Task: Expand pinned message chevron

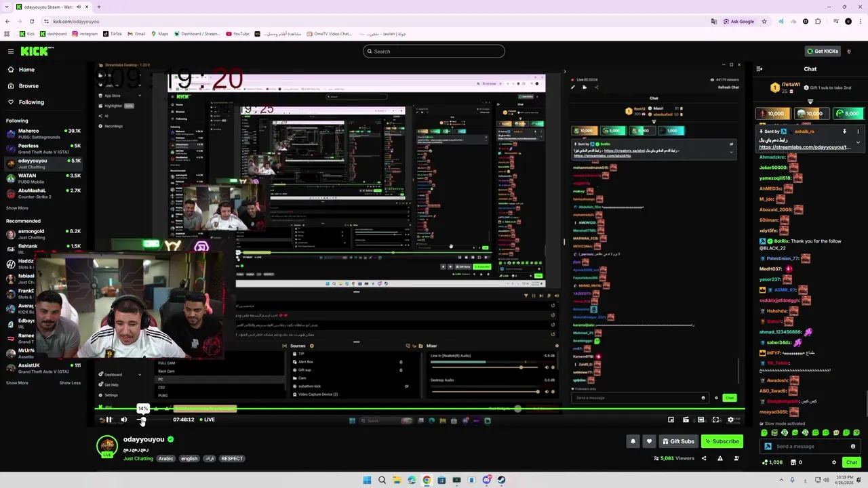Action: coord(858,142)
